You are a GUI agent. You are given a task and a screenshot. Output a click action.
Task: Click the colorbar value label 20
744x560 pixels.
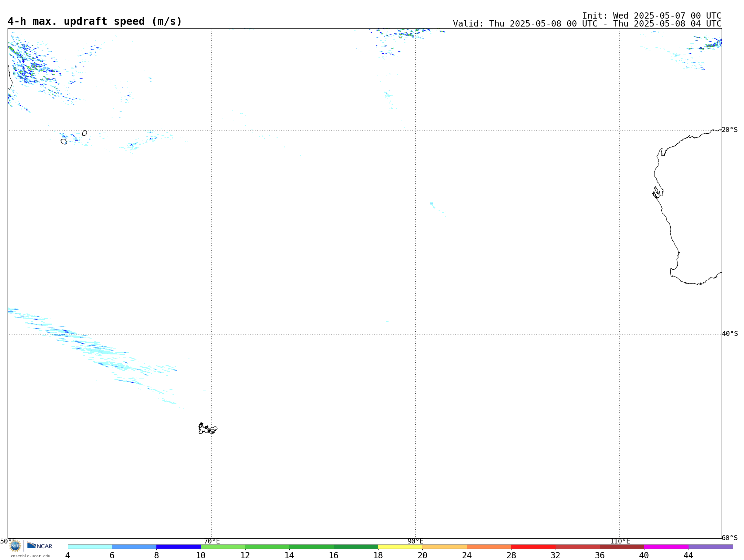(423, 556)
